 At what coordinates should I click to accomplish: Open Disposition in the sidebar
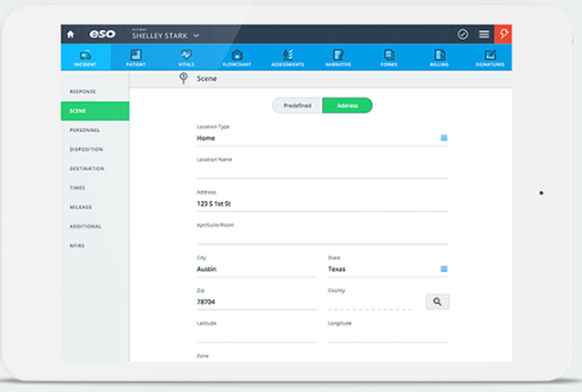95,149
